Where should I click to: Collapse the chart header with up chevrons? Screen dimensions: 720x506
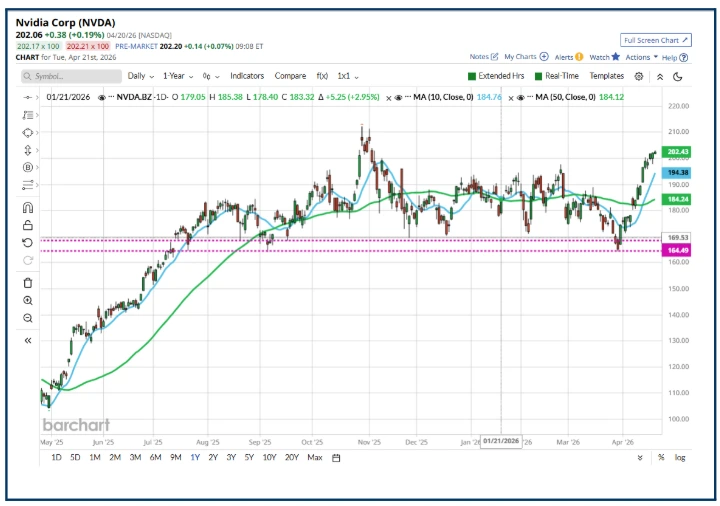[x=659, y=77]
